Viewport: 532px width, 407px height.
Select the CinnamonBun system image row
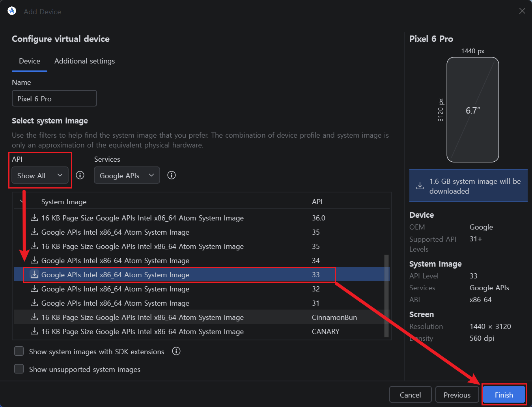pos(202,317)
